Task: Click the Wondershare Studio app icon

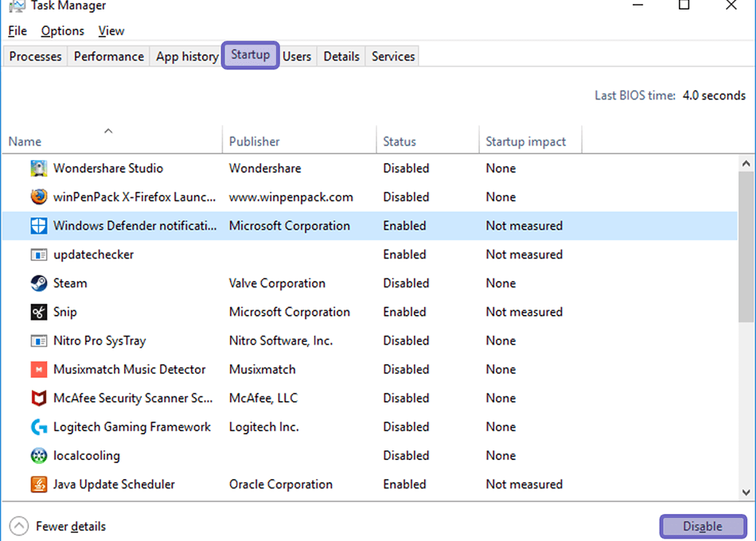Action: 38,169
